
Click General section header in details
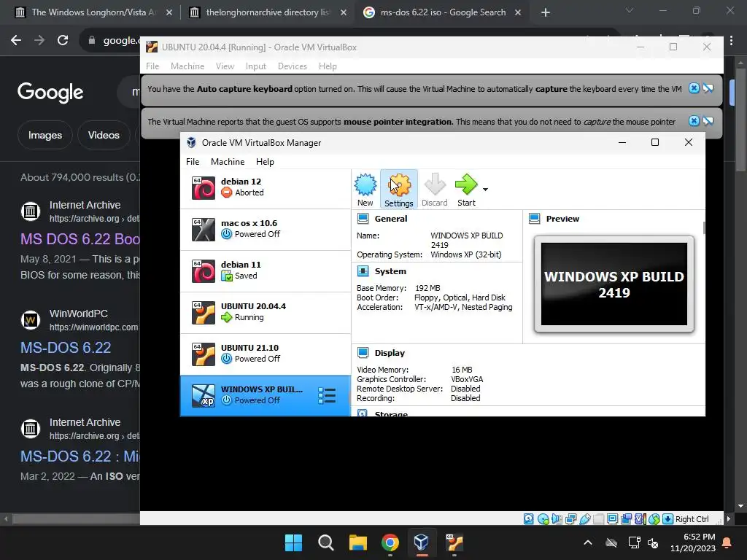click(391, 219)
